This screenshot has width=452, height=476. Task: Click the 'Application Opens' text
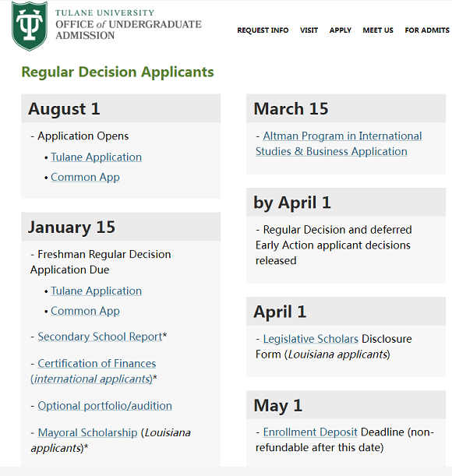[x=83, y=136]
